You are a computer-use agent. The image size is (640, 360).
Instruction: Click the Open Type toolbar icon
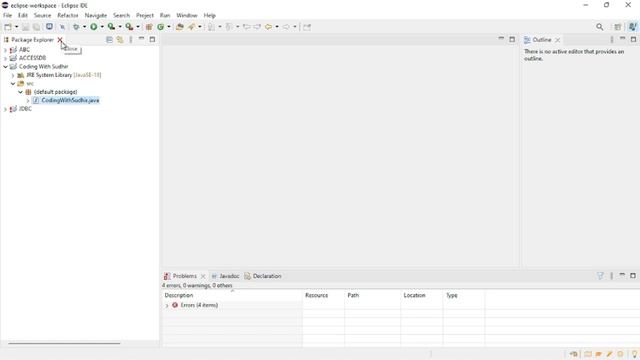180,27
